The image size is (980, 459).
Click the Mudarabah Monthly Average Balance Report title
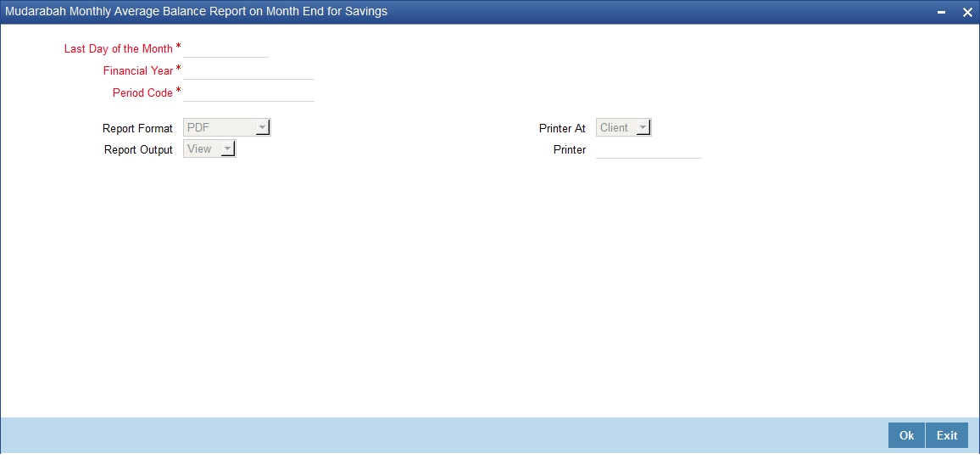196,11
